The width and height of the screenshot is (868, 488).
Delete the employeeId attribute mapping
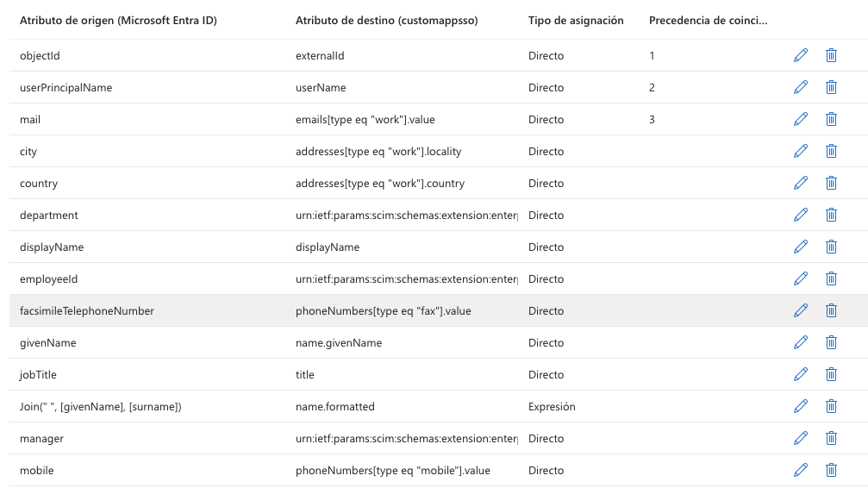coord(831,278)
